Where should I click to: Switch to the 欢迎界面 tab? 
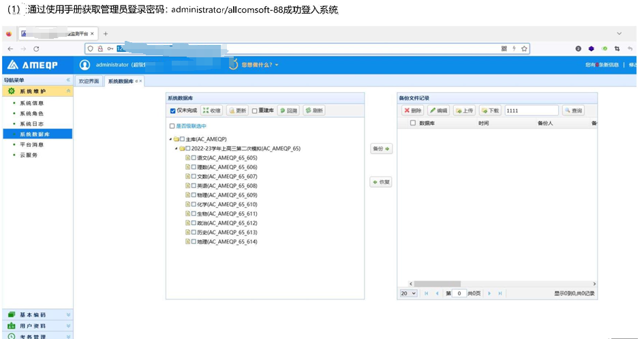[x=89, y=81]
